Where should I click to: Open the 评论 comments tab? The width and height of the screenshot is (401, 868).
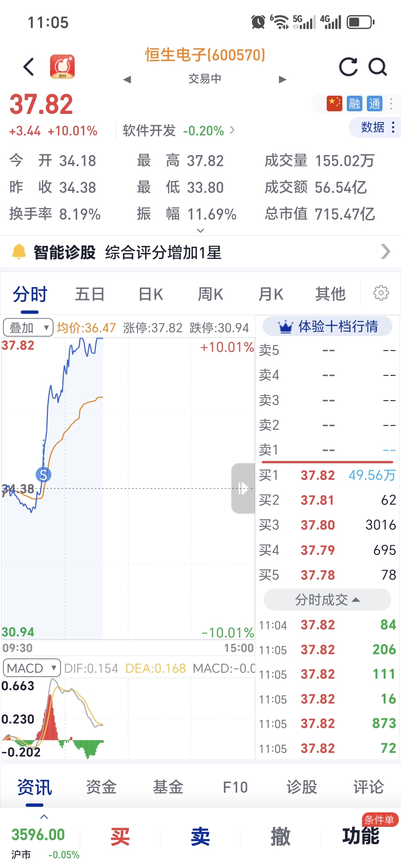click(369, 787)
